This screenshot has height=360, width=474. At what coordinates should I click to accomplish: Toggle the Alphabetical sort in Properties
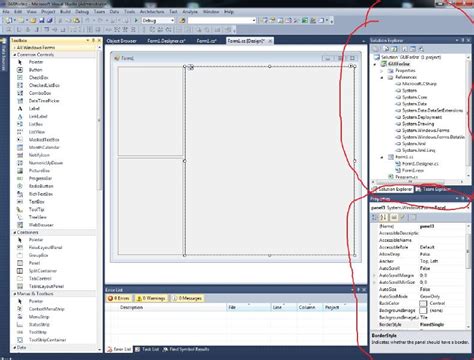coord(384,217)
